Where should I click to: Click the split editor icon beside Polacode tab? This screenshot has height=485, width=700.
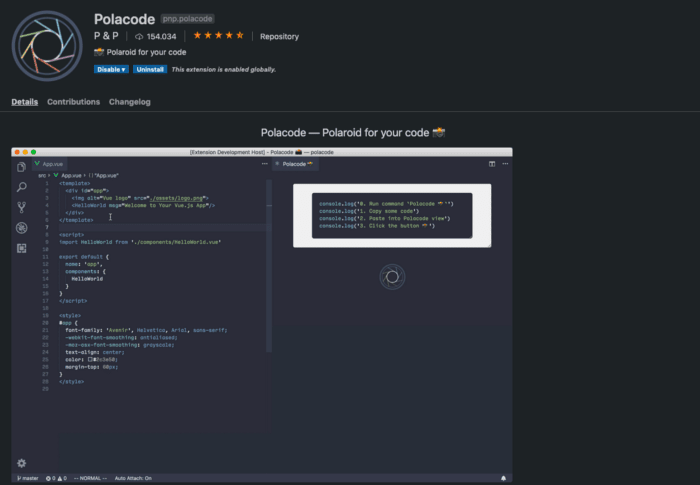point(492,164)
